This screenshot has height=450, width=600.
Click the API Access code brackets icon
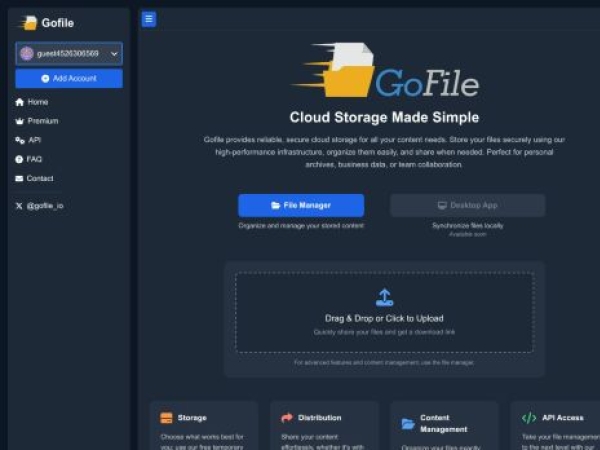[529, 418]
